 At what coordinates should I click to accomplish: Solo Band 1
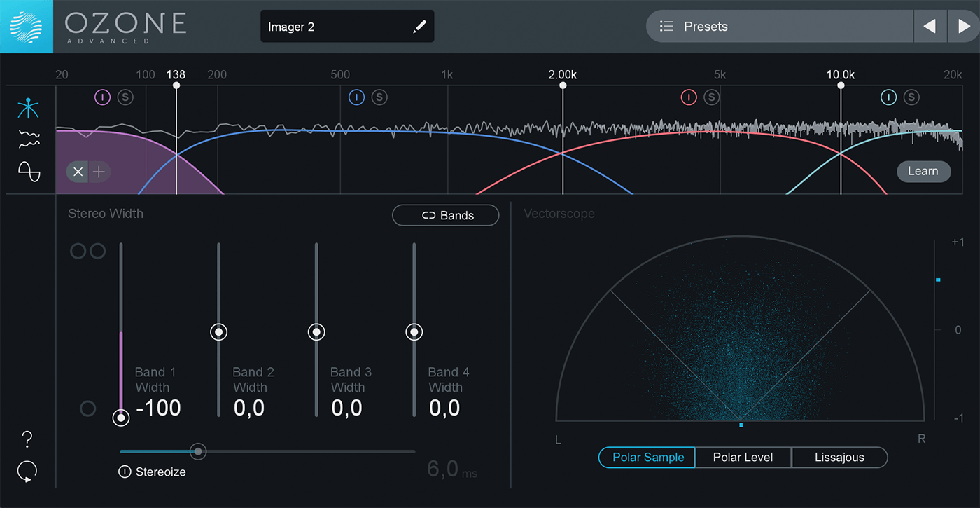[x=125, y=97]
